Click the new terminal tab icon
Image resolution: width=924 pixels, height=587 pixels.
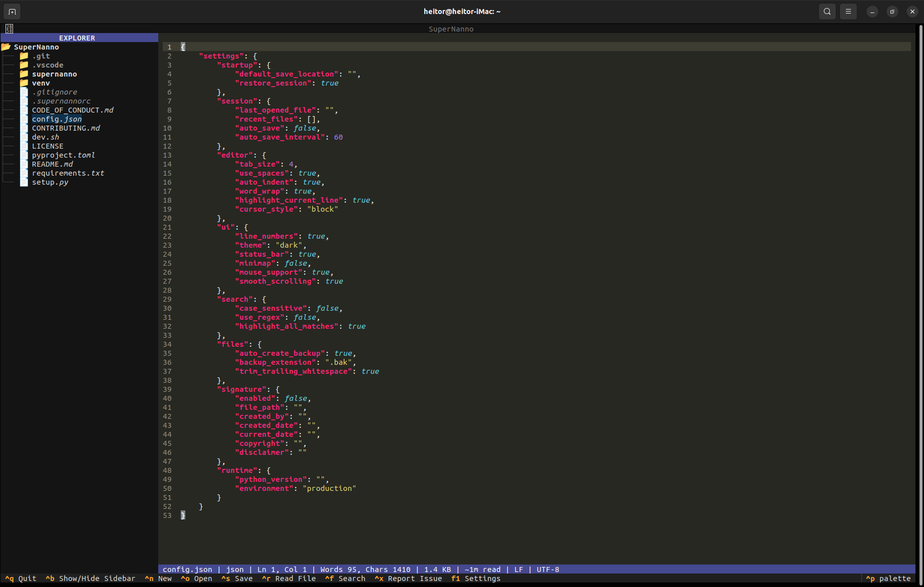12,12
